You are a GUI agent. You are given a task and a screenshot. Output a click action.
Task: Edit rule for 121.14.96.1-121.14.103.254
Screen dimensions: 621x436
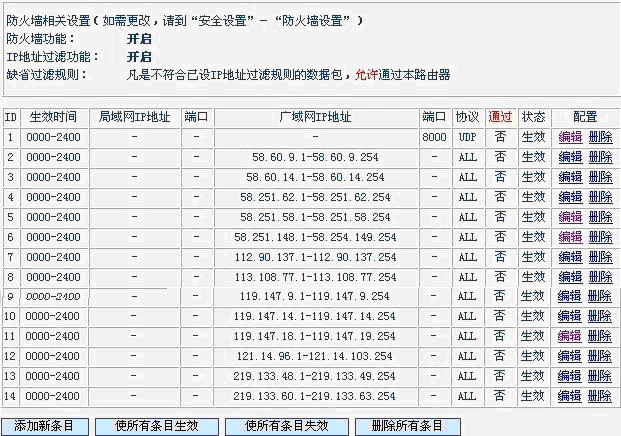(569, 356)
